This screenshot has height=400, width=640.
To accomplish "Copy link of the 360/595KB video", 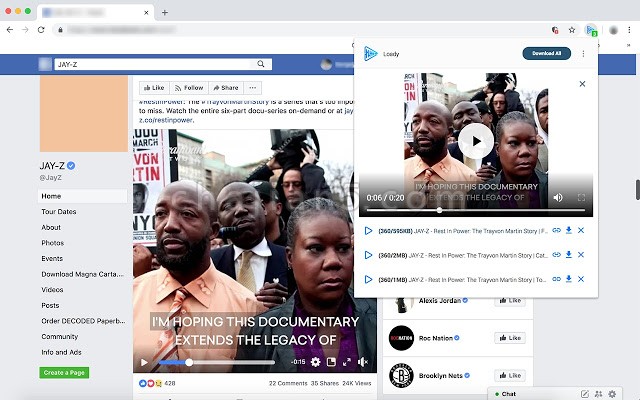I will pyautogui.click(x=556, y=230).
